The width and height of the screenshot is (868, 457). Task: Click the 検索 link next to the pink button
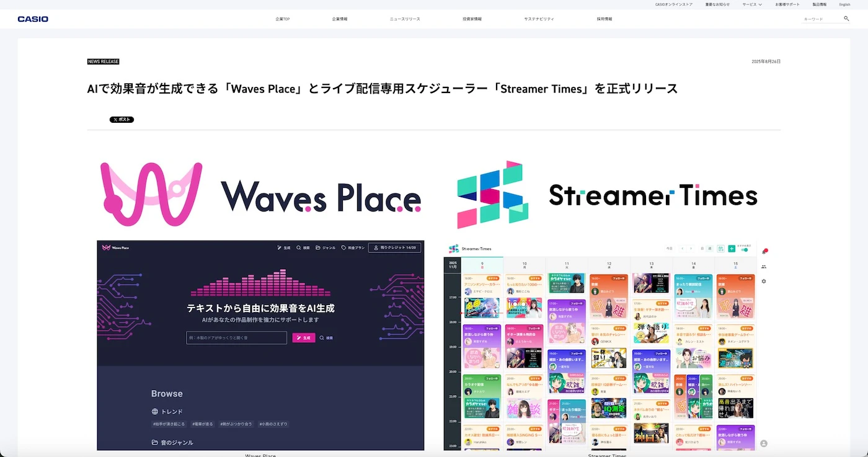(x=326, y=338)
